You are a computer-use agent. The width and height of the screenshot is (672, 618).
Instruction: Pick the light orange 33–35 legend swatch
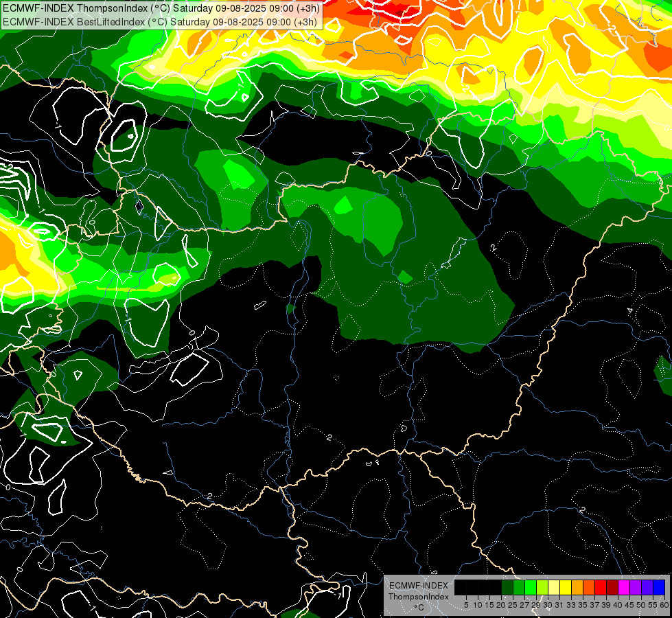pyautogui.click(x=577, y=588)
